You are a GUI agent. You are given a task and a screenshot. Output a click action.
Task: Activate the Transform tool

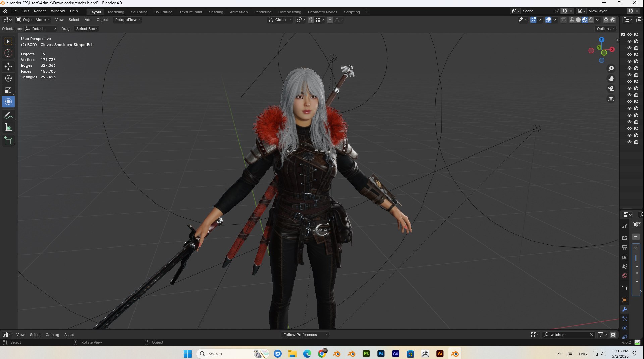8,102
